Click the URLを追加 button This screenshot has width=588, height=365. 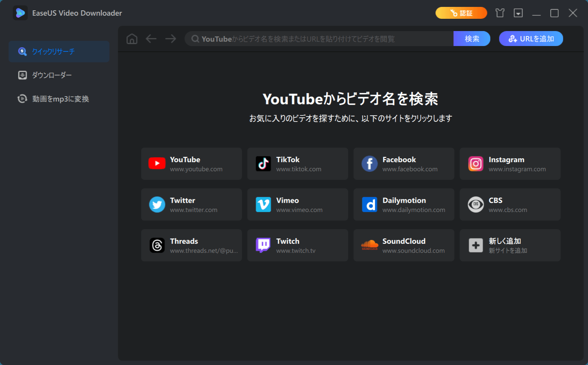click(531, 39)
